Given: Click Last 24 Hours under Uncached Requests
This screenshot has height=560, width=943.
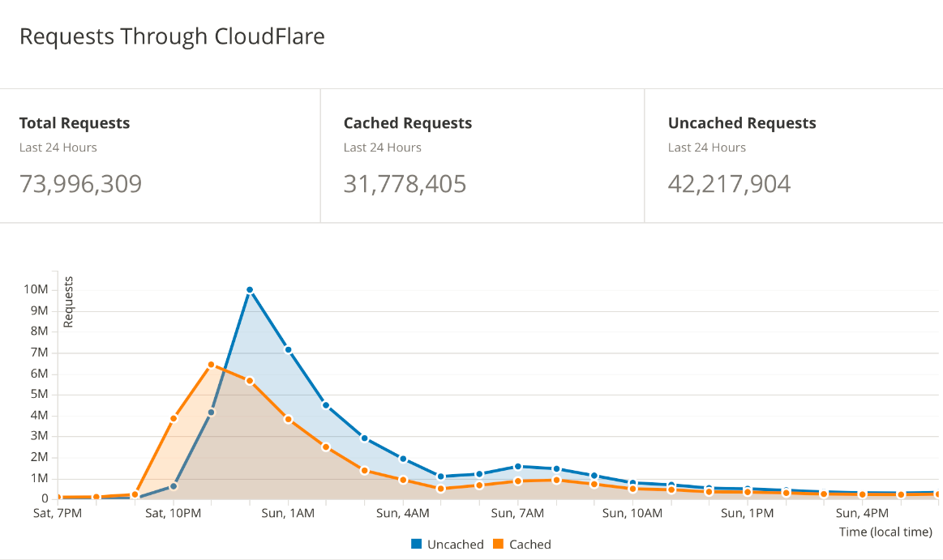Looking at the screenshot, I should click(707, 147).
